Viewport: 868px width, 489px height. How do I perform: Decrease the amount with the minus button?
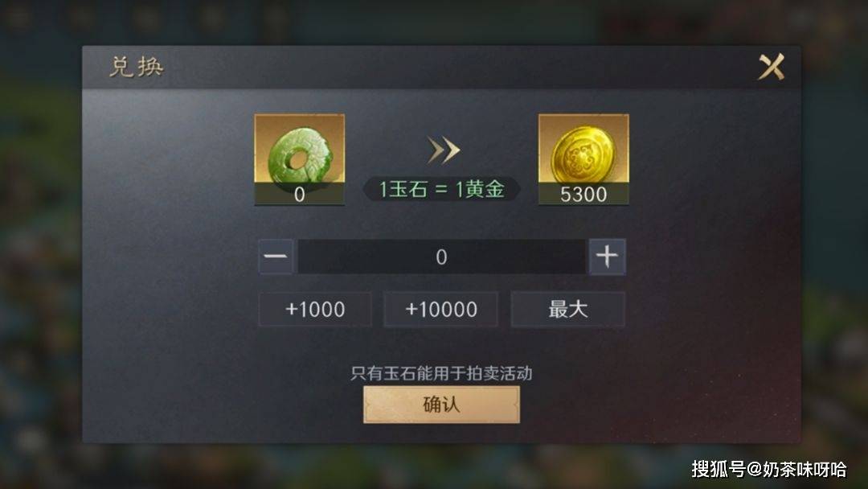point(276,257)
